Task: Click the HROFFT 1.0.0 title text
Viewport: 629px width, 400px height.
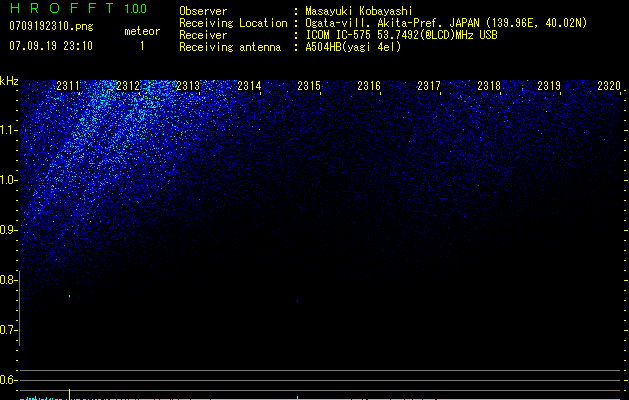Action: (78, 8)
